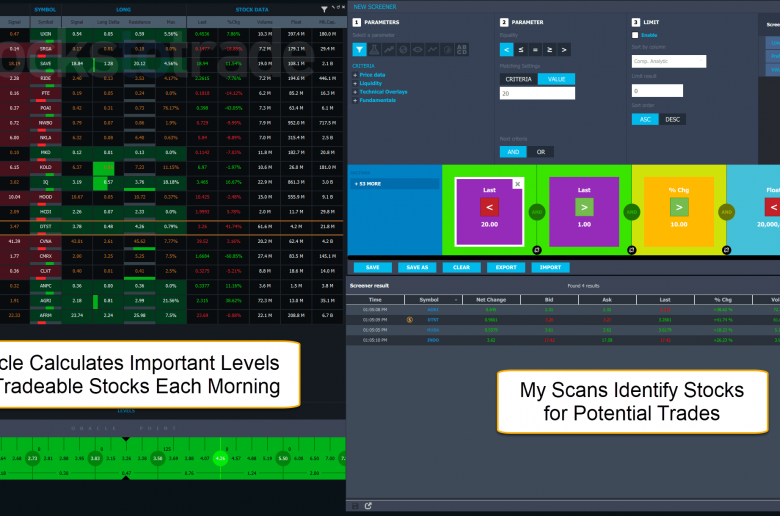The image size is (780, 516).
Task: Select the equals equality operator
Action: (x=535, y=49)
